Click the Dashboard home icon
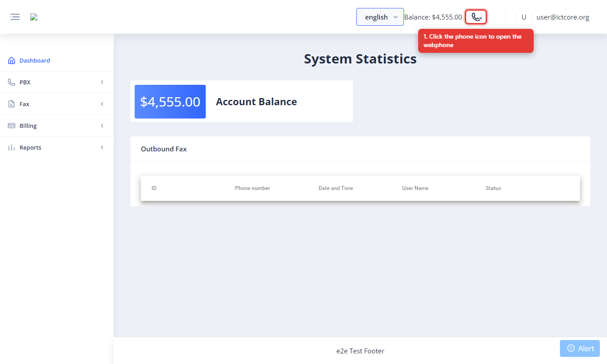 [12, 60]
